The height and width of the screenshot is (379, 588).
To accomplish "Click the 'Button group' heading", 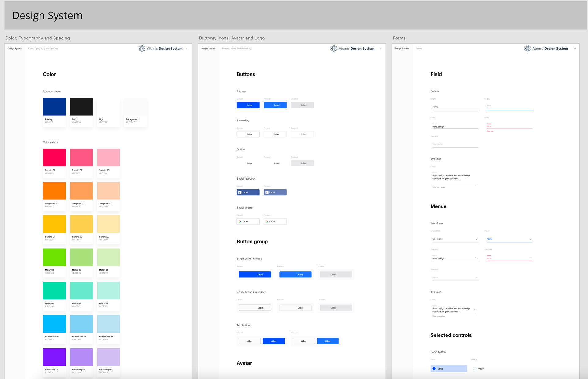I will click(252, 242).
